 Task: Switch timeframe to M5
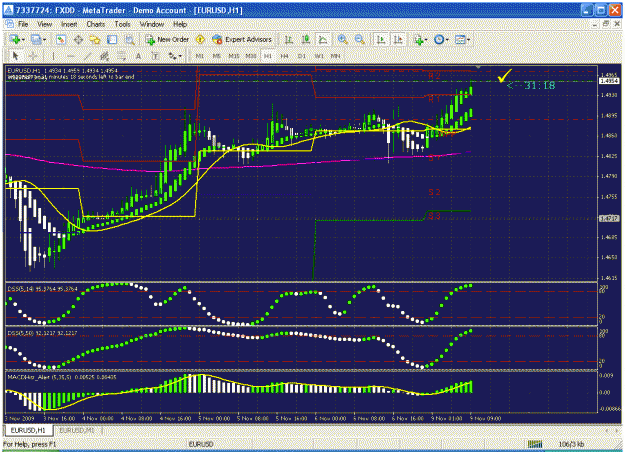(216, 56)
